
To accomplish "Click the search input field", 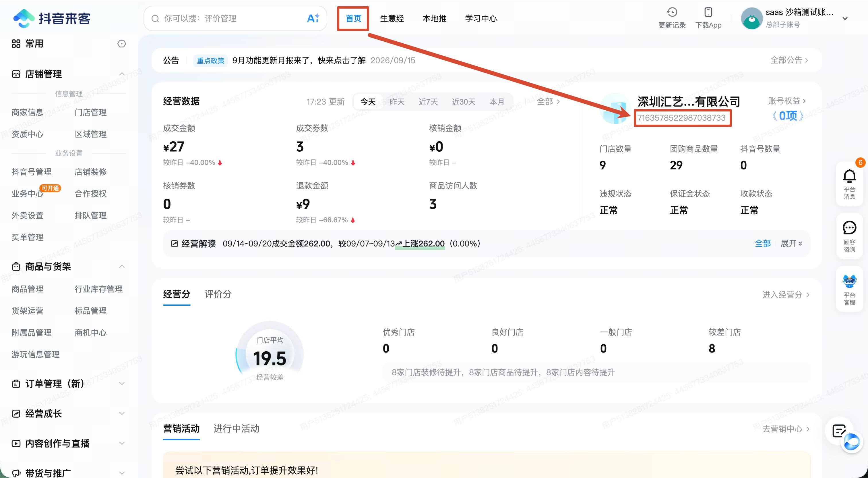I will (235, 18).
